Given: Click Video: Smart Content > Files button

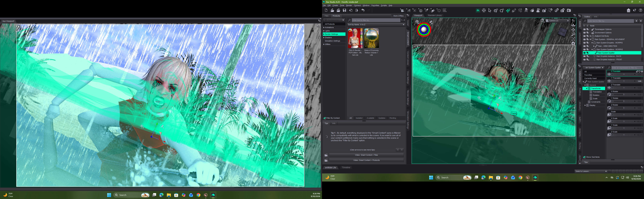Looking at the screenshot, I should [x=366, y=155].
